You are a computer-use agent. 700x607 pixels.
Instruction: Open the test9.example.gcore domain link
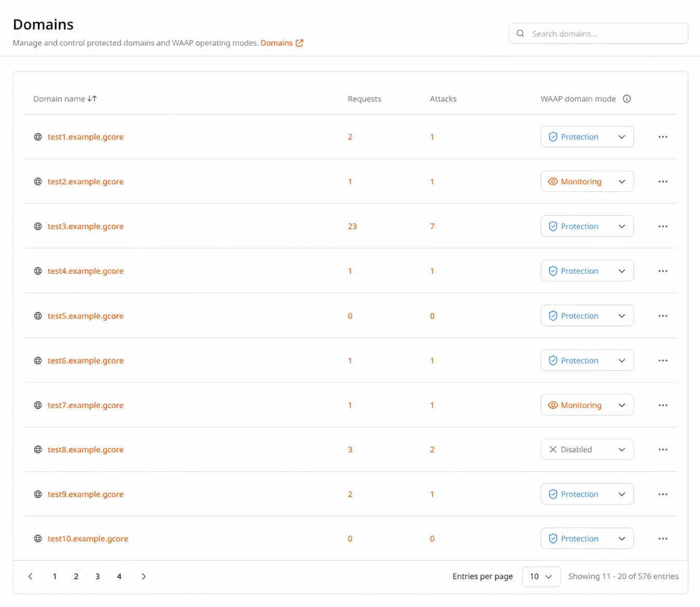pyautogui.click(x=86, y=494)
